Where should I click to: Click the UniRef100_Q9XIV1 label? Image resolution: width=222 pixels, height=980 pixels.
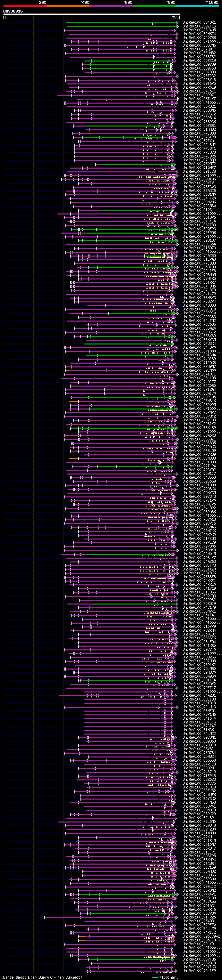coord(199,183)
